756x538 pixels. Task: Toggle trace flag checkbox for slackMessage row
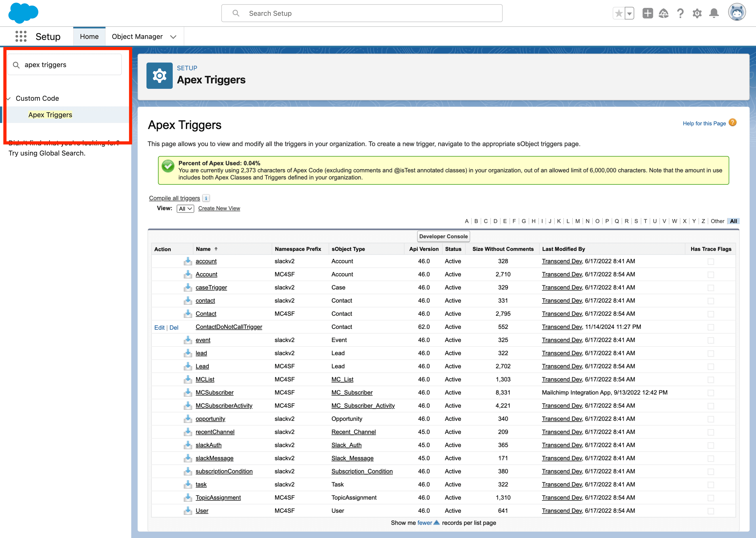pos(711,458)
